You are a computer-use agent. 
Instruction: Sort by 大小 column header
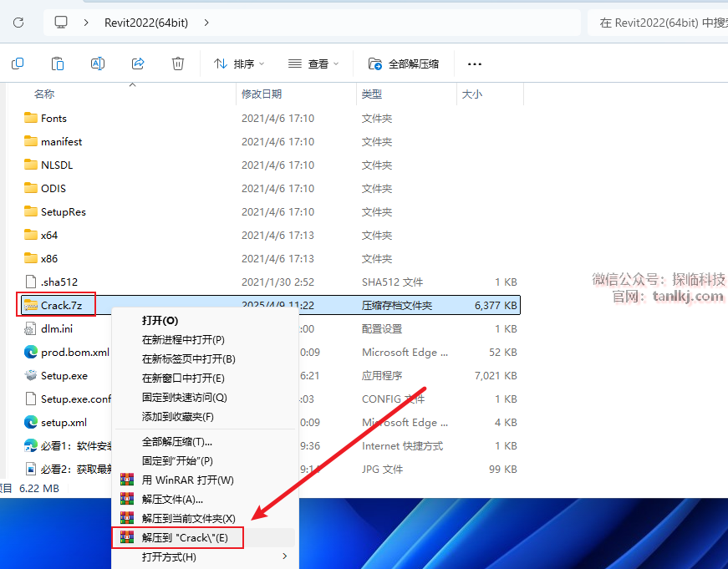(x=472, y=94)
